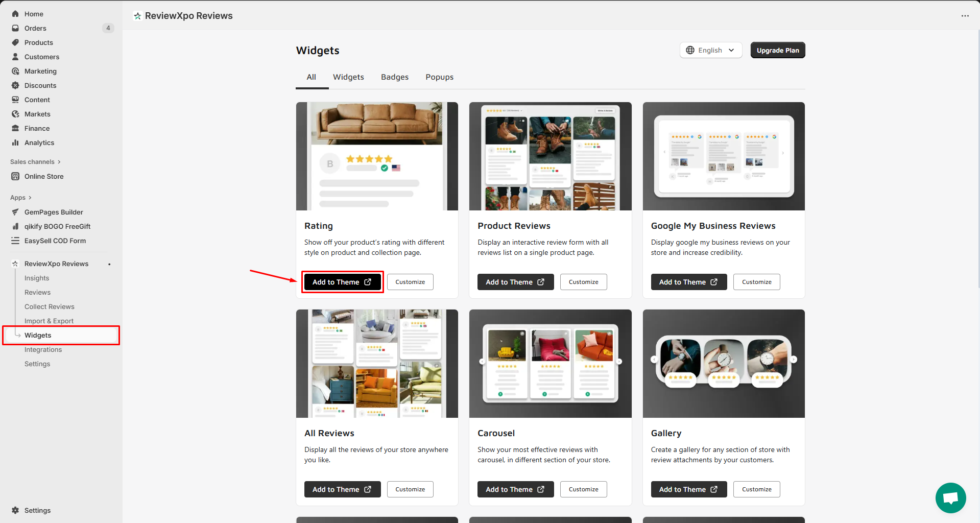Click the Upgrade Plan button
This screenshot has height=523, width=980.
[777, 50]
